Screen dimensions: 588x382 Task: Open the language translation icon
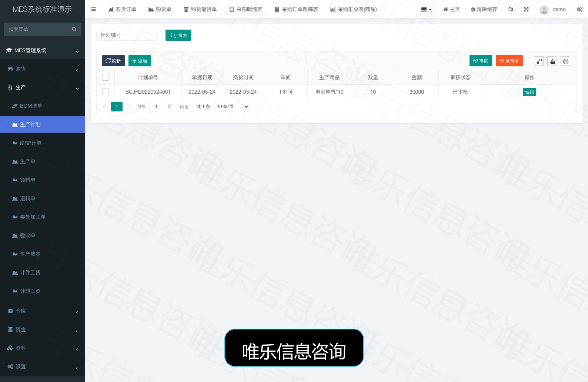[511, 9]
